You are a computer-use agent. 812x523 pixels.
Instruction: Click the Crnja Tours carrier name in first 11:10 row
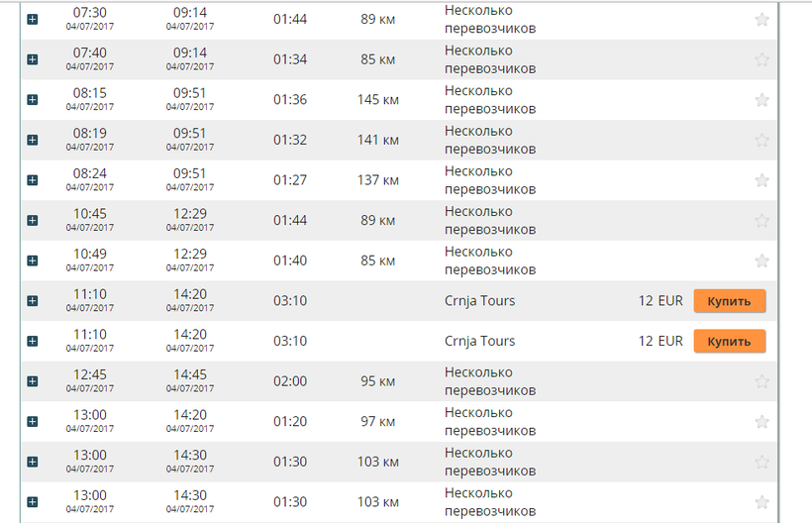480,301
